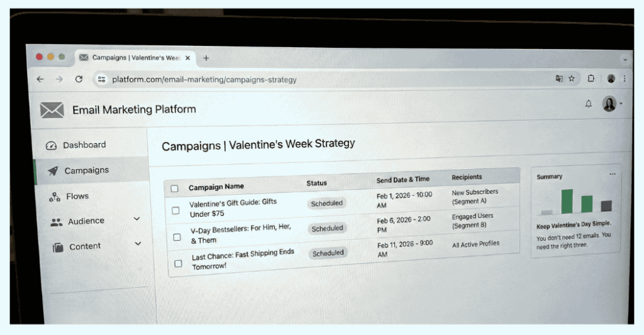Open the browser extensions puzzle icon
644x335 pixels.
pos(591,78)
